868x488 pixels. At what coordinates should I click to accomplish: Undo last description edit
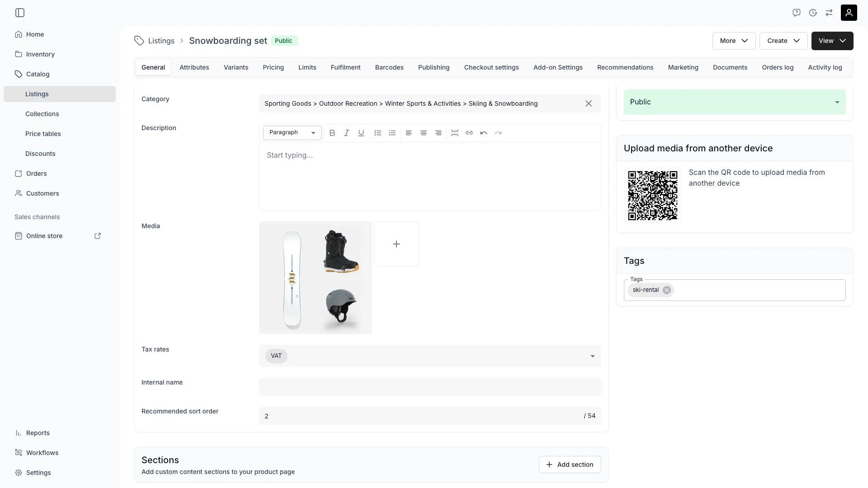[x=484, y=133]
